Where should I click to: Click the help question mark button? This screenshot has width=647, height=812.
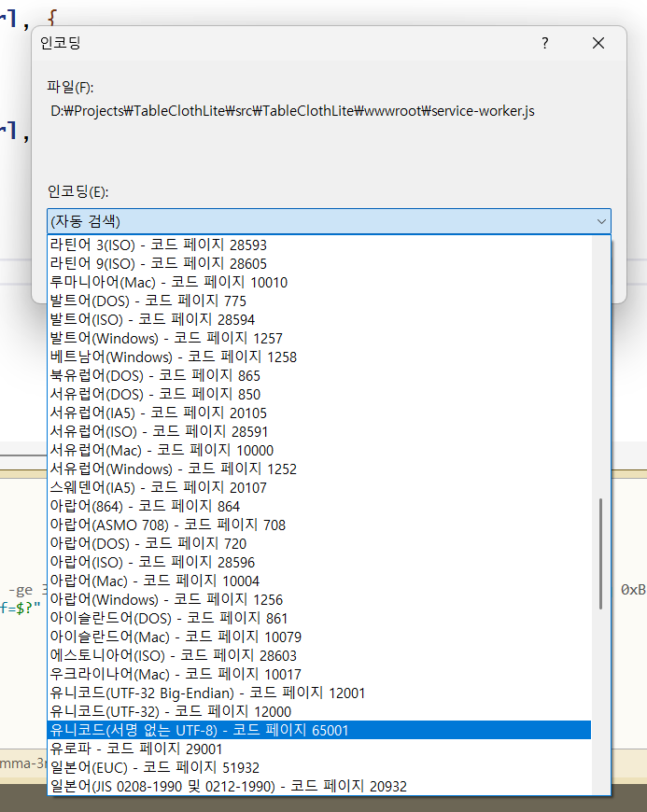click(x=544, y=43)
